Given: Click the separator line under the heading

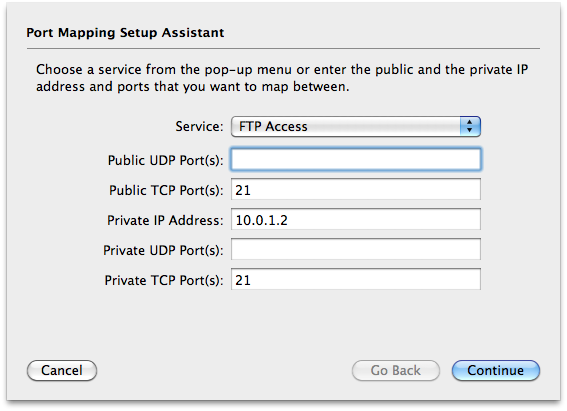Looking at the screenshot, I should (x=283, y=48).
